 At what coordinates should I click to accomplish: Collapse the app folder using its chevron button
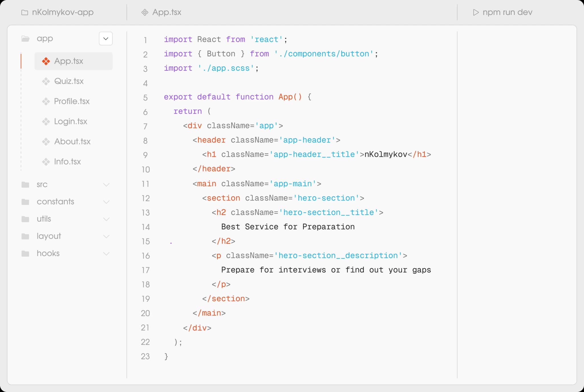click(x=106, y=38)
